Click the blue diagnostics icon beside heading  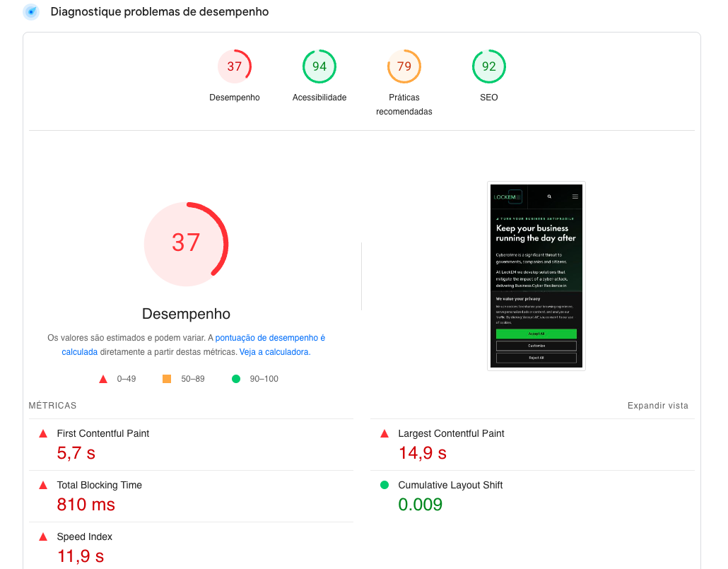31,12
